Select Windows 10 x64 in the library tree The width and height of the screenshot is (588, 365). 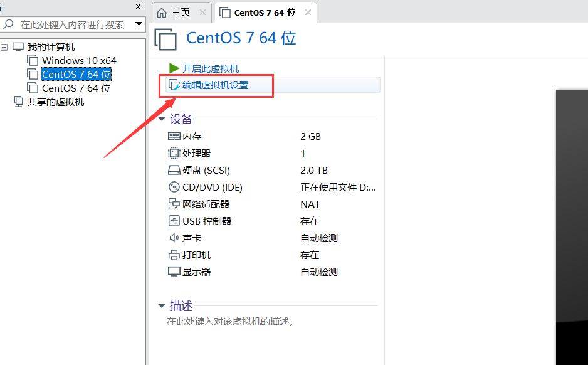(79, 60)
